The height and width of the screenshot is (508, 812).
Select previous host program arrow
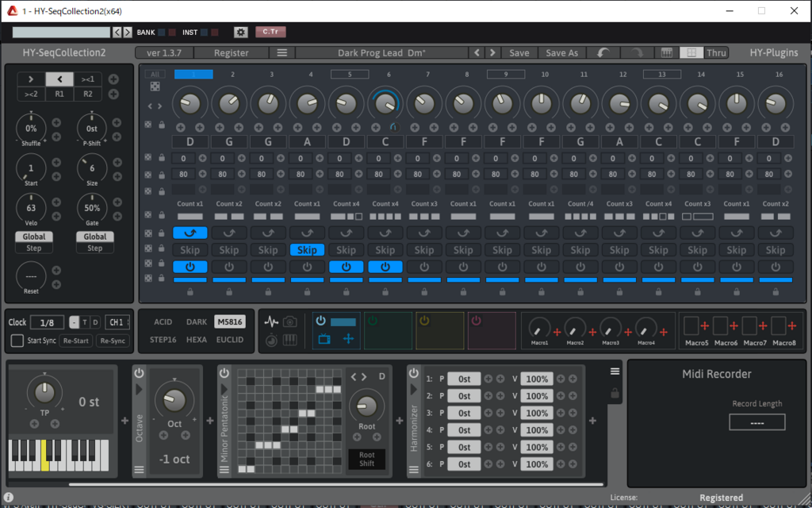click(x=117, y=32)
